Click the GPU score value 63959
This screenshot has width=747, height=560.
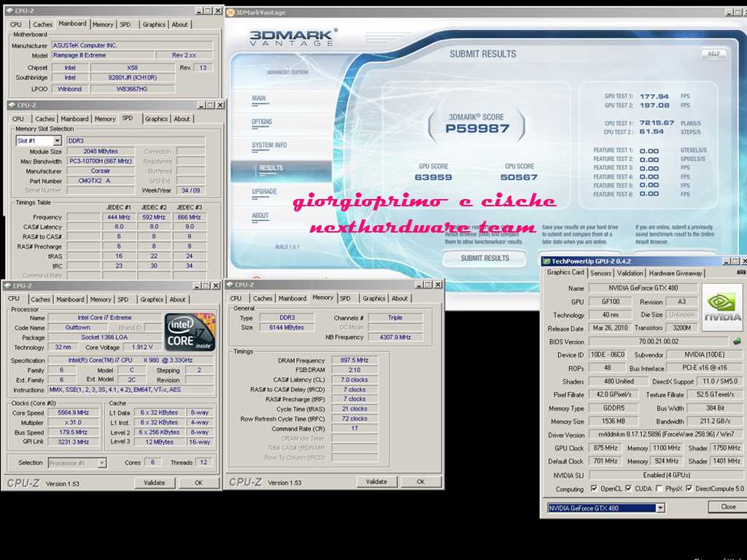(433, 177)
